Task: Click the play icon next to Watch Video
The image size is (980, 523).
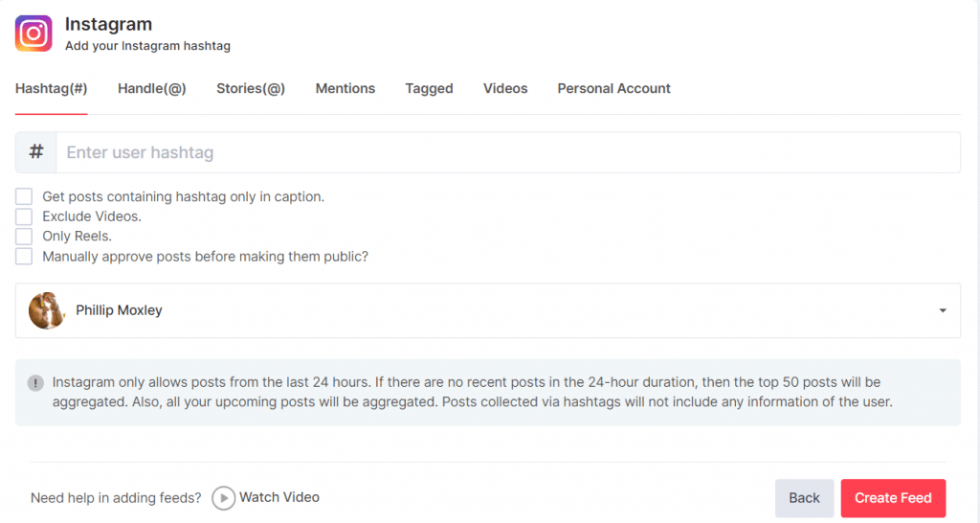Action: 223,498
